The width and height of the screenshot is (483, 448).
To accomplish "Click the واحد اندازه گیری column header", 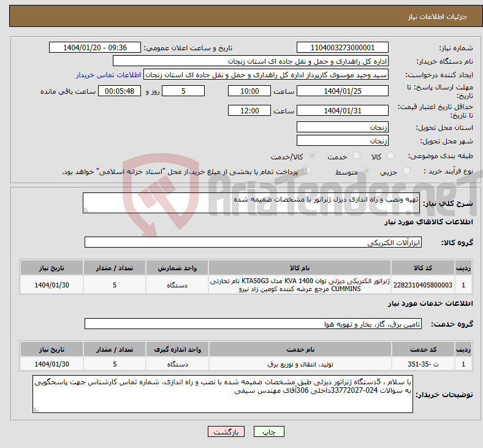I will point(177,349).
